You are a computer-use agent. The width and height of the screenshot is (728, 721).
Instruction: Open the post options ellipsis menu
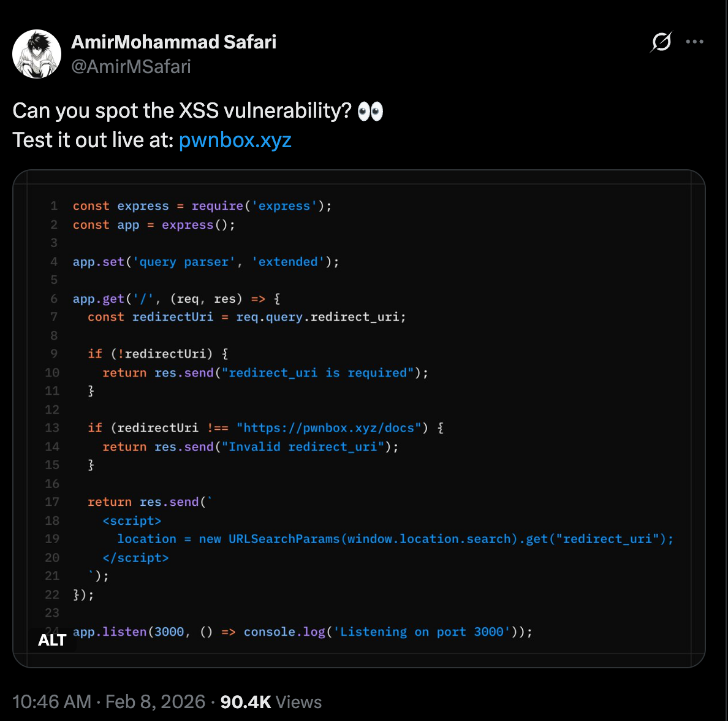tap(695, 42)
